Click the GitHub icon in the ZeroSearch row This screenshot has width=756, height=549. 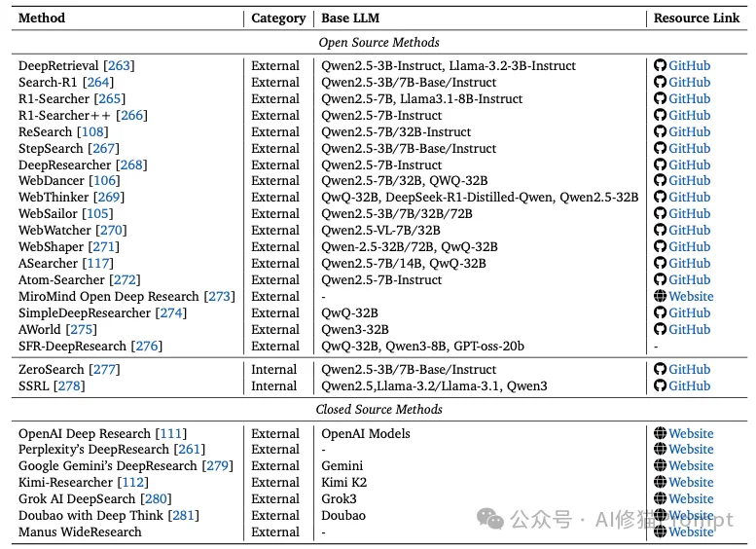point(660,370)
